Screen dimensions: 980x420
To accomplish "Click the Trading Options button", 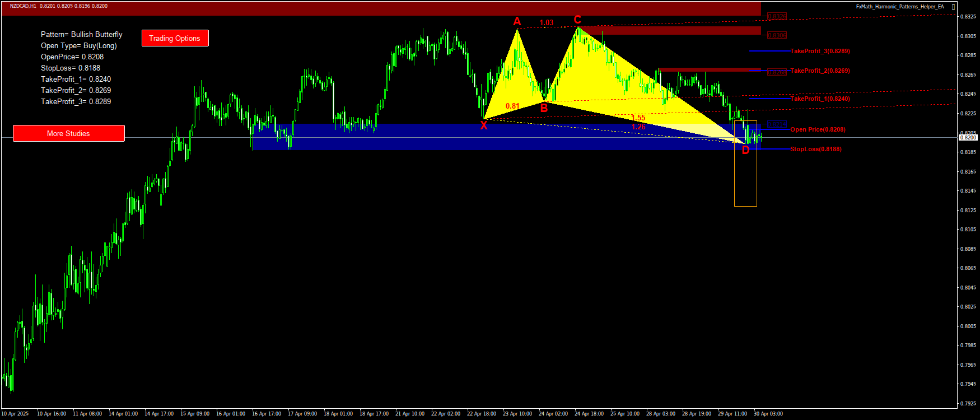I will 175,38.
